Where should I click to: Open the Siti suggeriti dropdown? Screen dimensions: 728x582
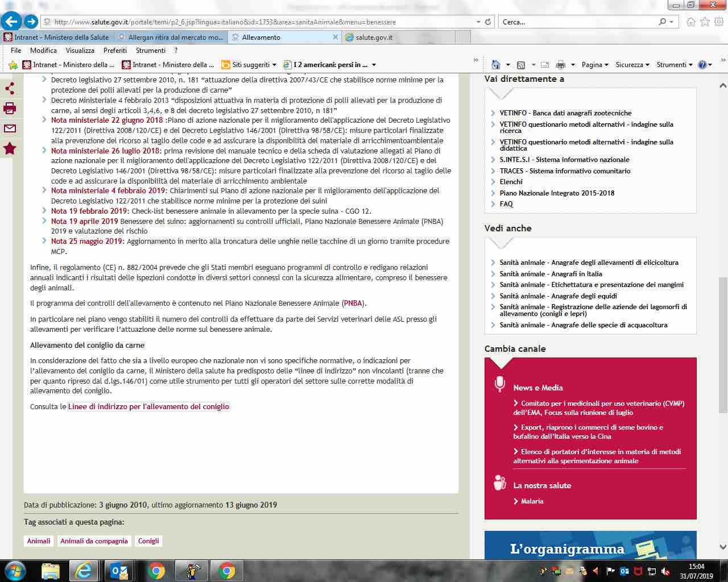[249, 65]
